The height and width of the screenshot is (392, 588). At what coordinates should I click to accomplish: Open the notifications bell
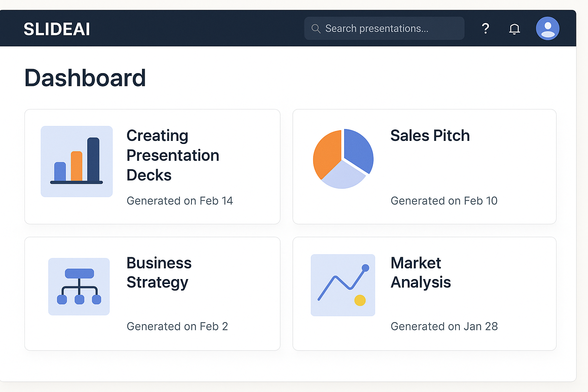514,29
